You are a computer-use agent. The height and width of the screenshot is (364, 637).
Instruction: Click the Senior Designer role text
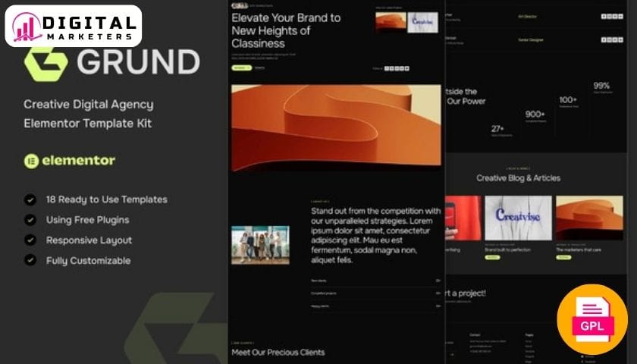[531, 39]
